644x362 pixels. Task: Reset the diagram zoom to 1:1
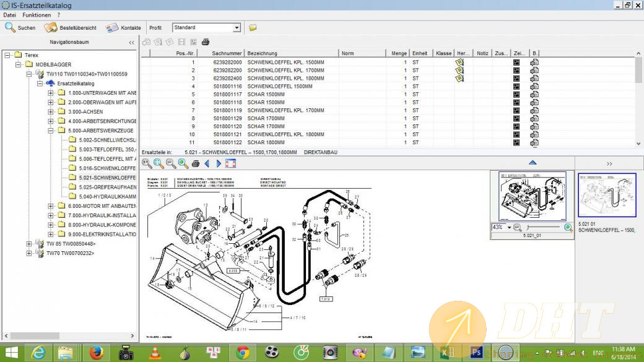pyautogui.click(x=147, y=163)
